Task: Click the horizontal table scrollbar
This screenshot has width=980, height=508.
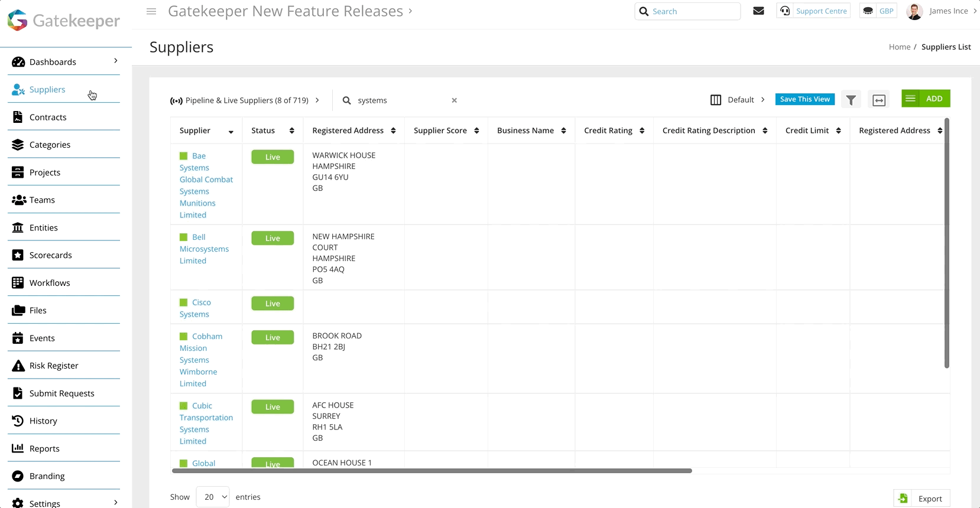Action: 431,471
